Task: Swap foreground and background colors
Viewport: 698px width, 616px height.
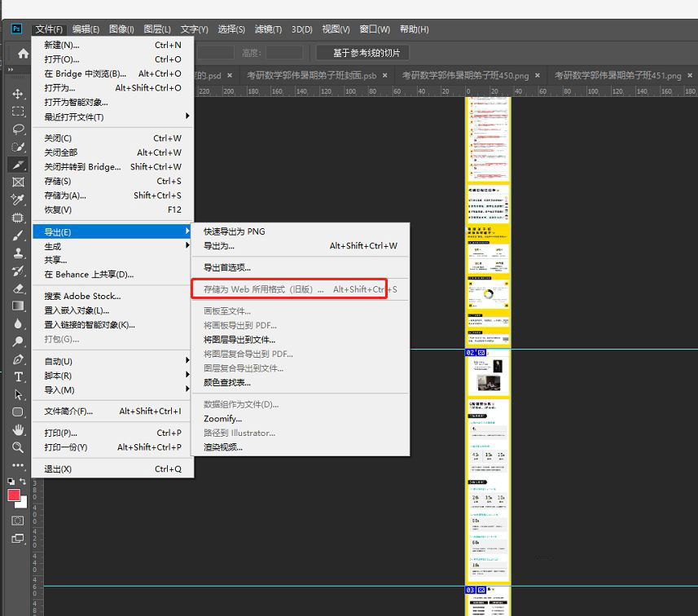Action: [23, 482]
